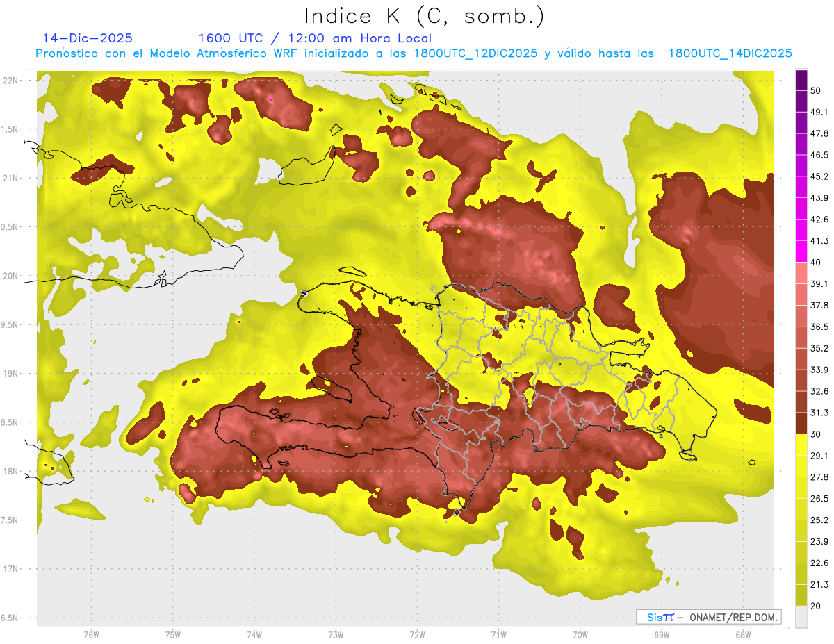Click the legend value "30"

tap(816, 434)
